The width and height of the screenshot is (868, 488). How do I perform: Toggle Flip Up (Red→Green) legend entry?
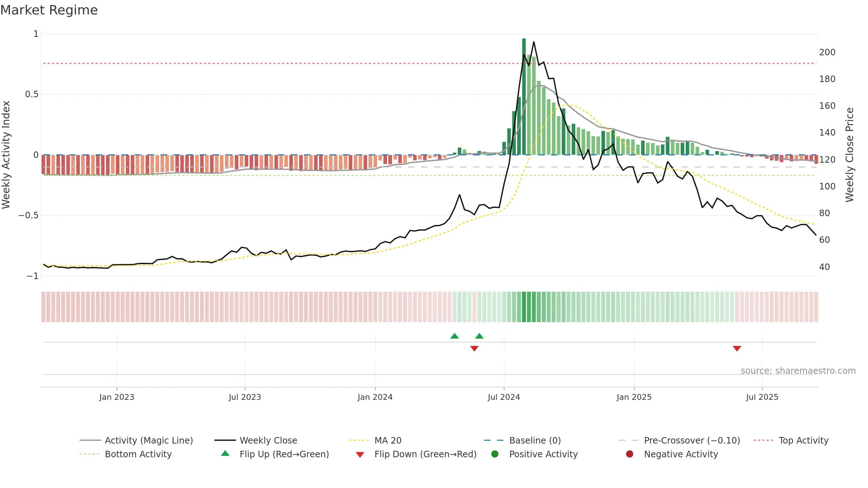275,454
